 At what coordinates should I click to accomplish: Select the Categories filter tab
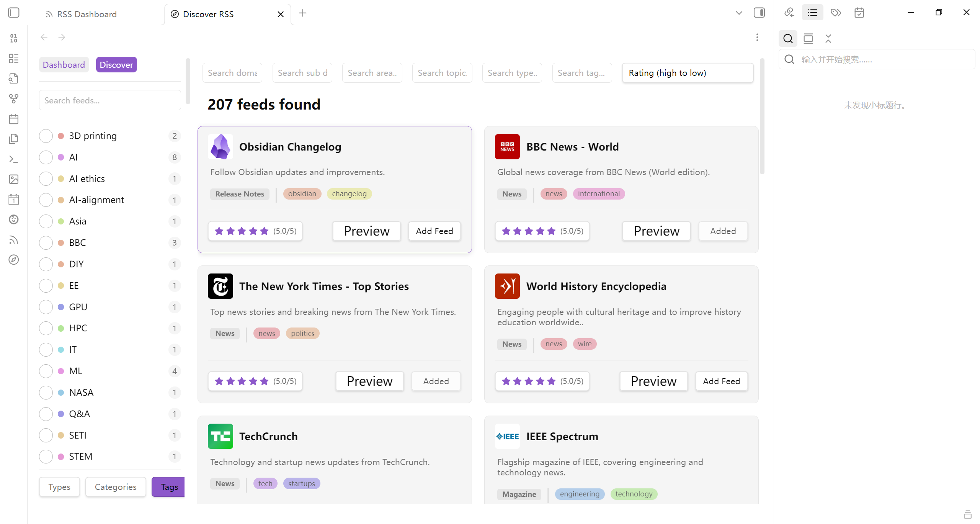point(115,487)
